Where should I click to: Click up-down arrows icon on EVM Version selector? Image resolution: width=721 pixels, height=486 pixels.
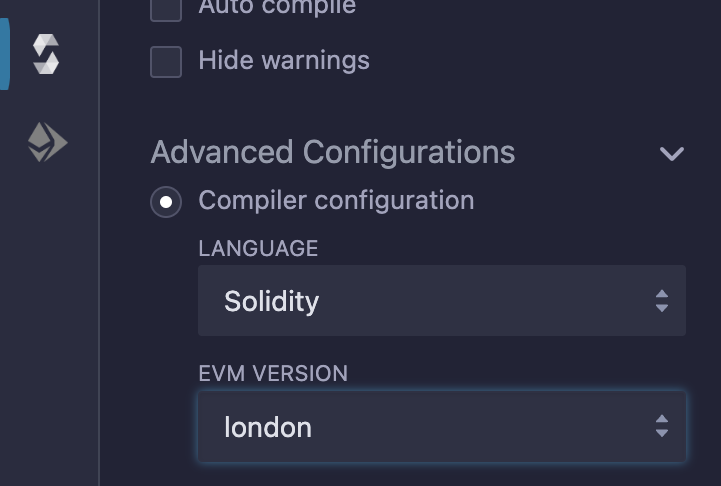coord(661,427)
